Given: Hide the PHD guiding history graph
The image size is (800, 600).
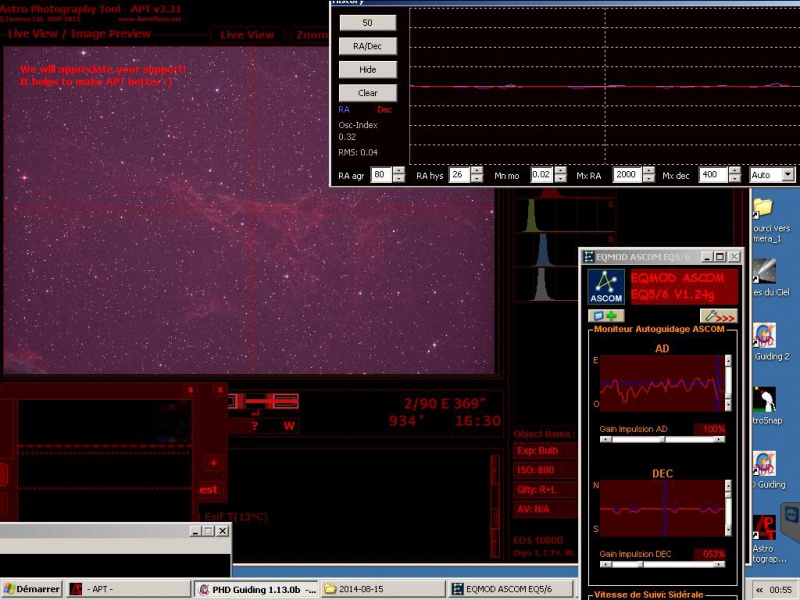Looking at the screenshot, I should point(369,69).
